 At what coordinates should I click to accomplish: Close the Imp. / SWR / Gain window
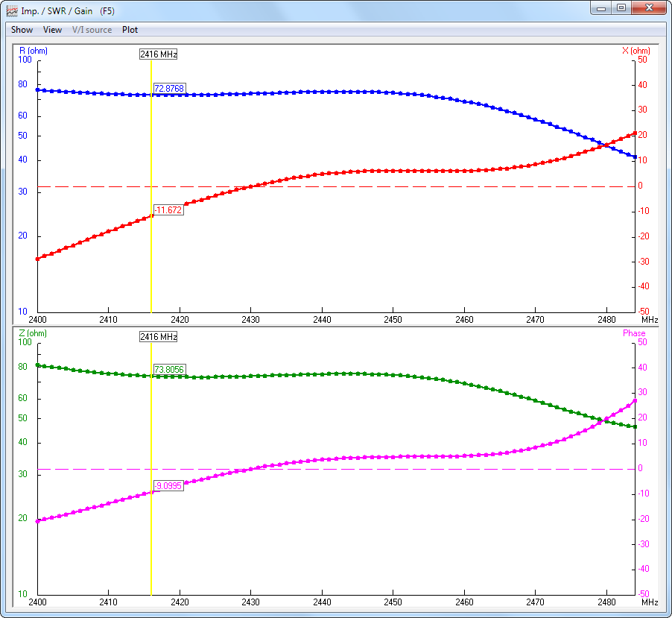coord(648,8)
